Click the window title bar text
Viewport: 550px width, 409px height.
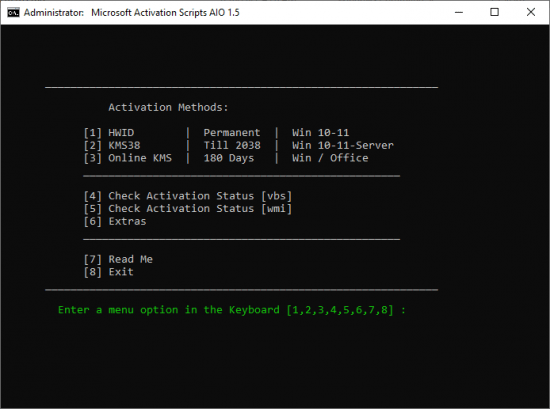click(x=132, y=13)
